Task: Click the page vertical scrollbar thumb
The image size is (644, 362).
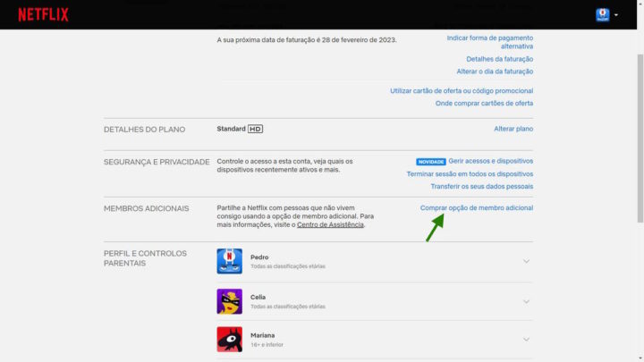Action: (640, 139)
